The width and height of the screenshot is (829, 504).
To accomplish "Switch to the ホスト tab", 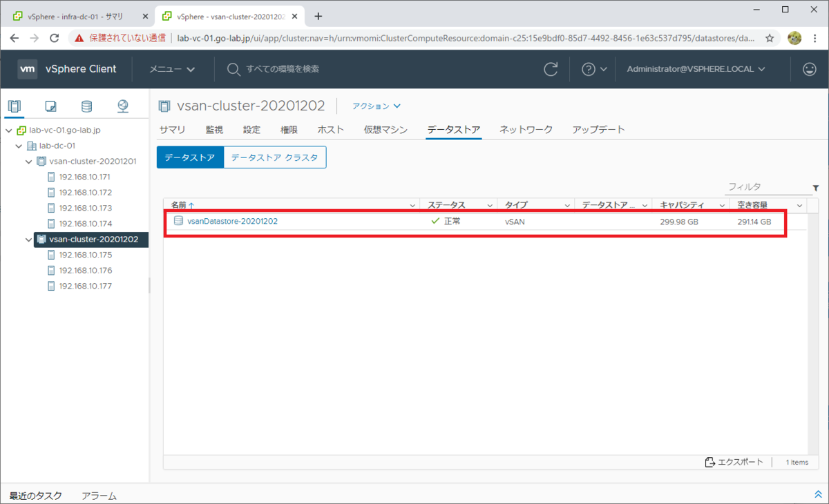I will click(331, 130).
